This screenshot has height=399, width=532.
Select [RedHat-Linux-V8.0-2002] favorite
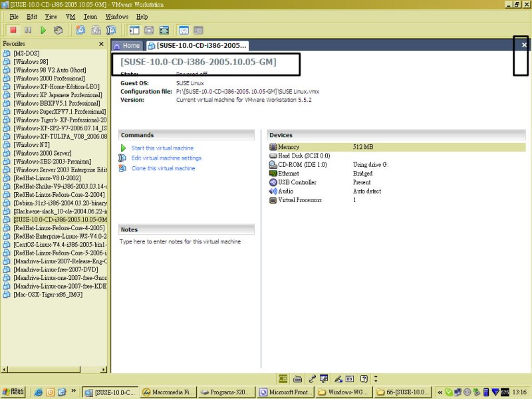tap(47, 178)
